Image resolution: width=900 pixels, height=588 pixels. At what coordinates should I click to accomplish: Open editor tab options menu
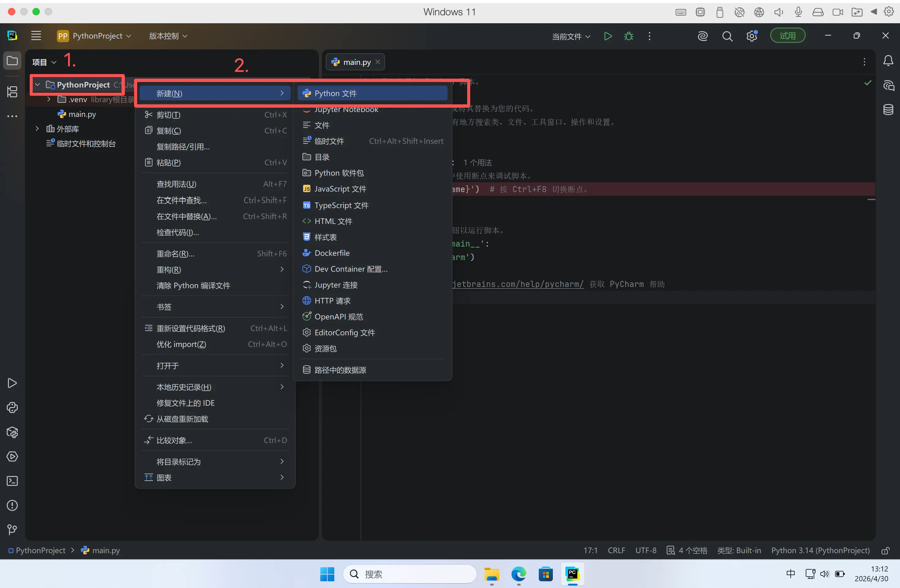point(864,62)
